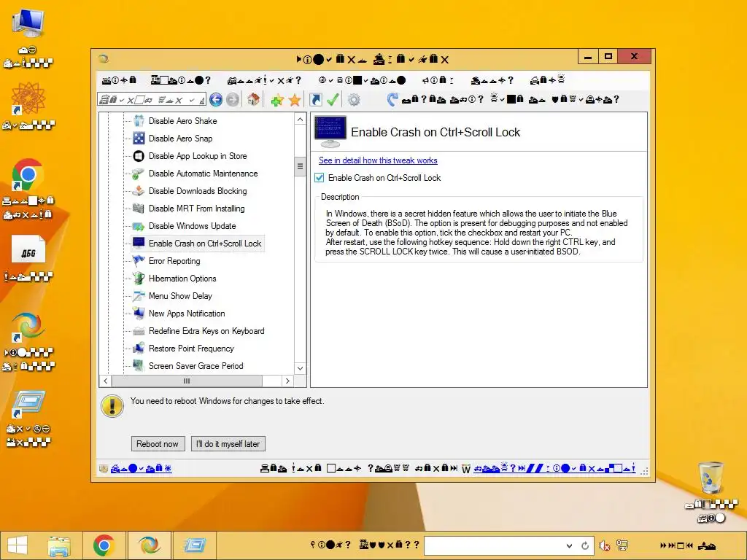This screenshot has height=560, width=747.
Task: Click the blue curved-arrow reset button in toolbar
Action: (x=392, y=99)
